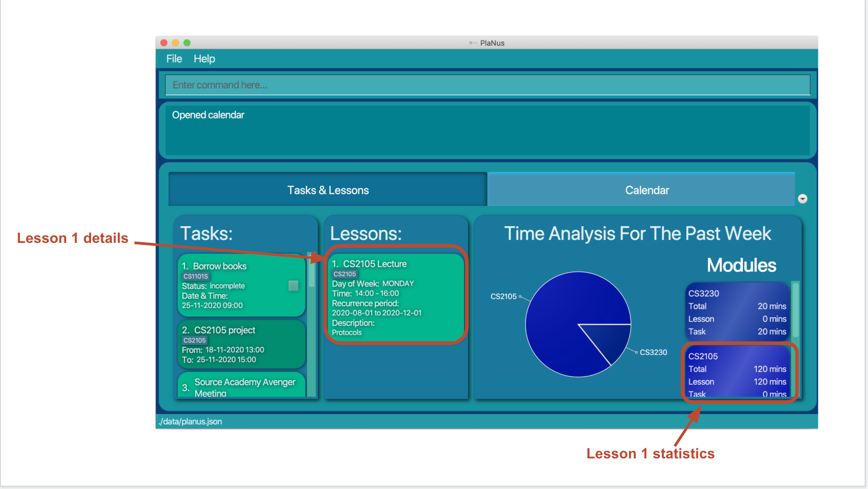This screenshot has width=868, height=489.
Task: Select the 'Source Academy Avenger Meeting' task
Action: tap(241, 385)
